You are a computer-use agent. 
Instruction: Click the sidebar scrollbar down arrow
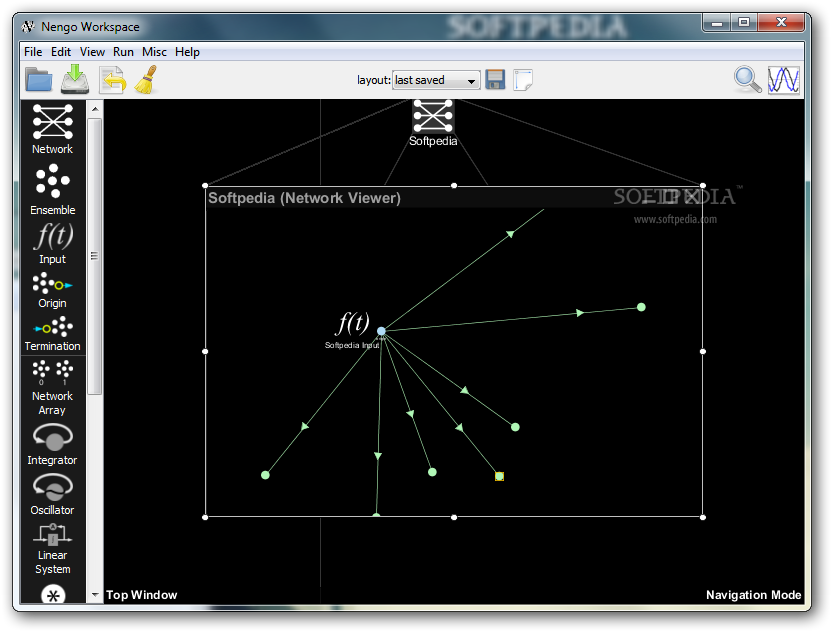(95, 595)
